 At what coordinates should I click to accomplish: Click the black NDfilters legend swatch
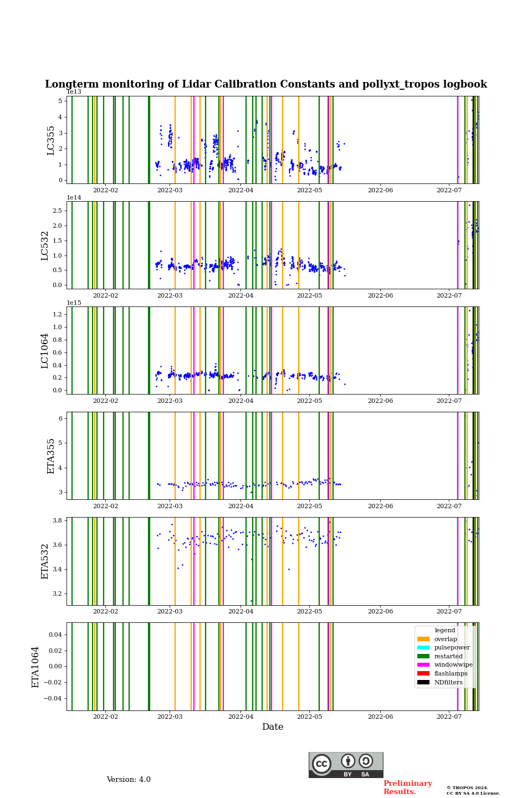tap(423, 682)
